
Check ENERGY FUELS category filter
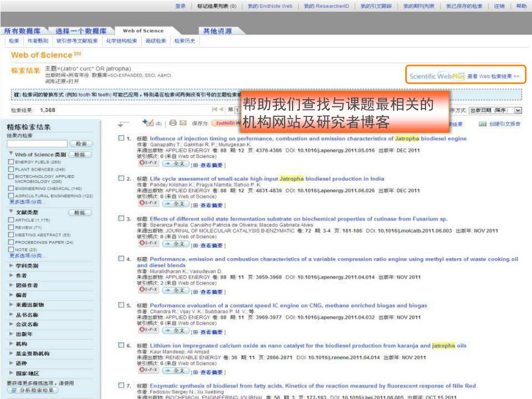click(x=11, y=162)
